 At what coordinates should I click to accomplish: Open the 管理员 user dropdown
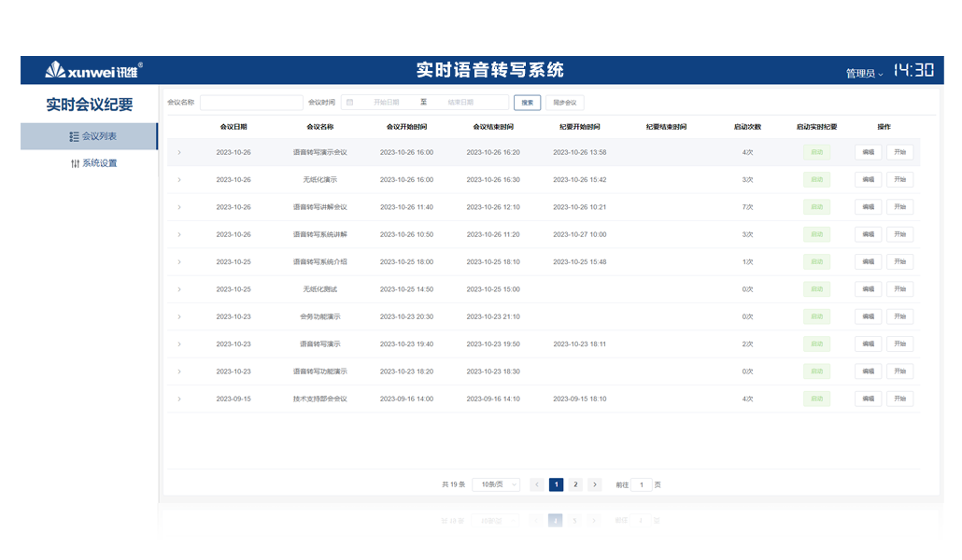864,73
